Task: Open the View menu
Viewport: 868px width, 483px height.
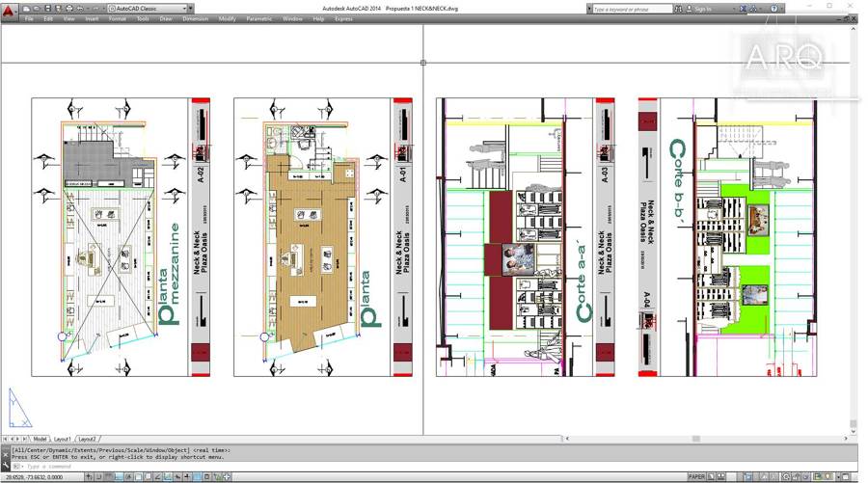Action: click(x=68, y=19)
